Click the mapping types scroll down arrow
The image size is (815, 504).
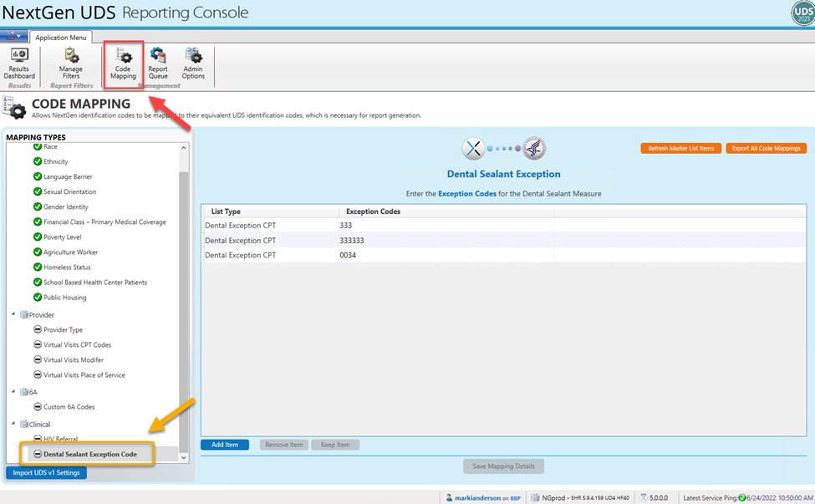183,458
